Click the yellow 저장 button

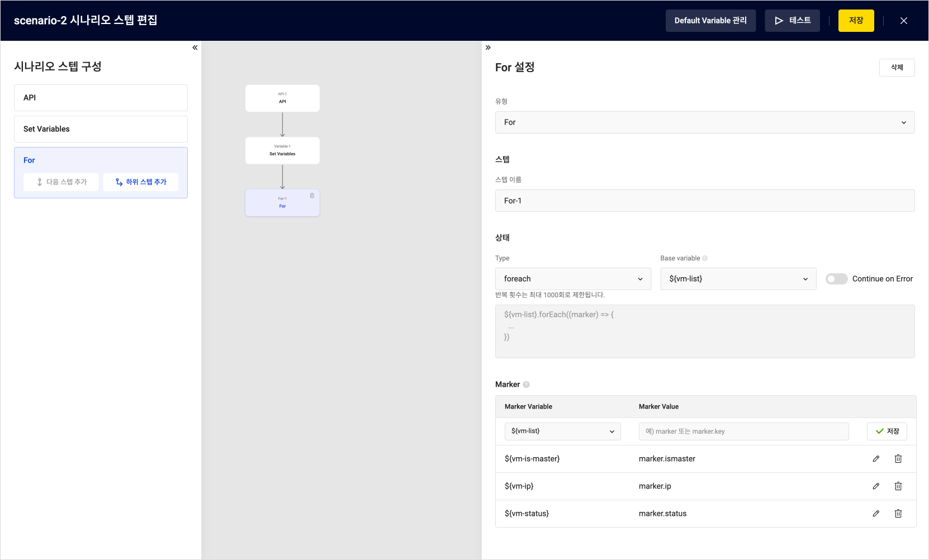(x=856, y=21)
